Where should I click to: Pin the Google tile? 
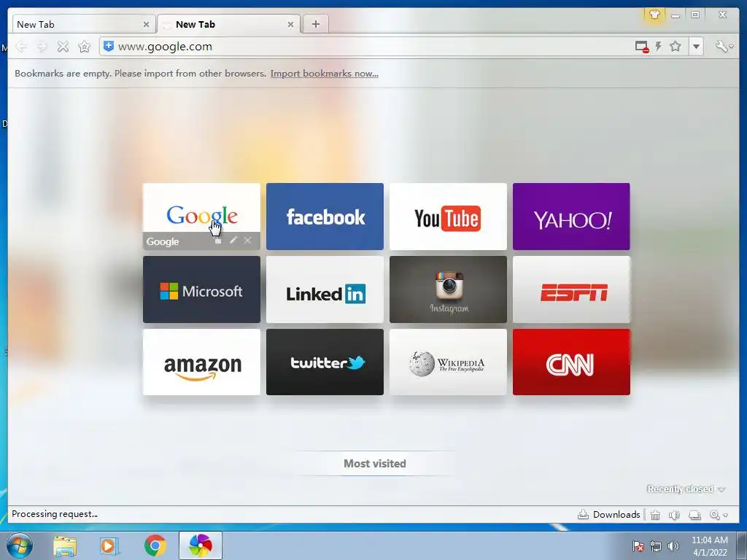[x=217, y=241]
